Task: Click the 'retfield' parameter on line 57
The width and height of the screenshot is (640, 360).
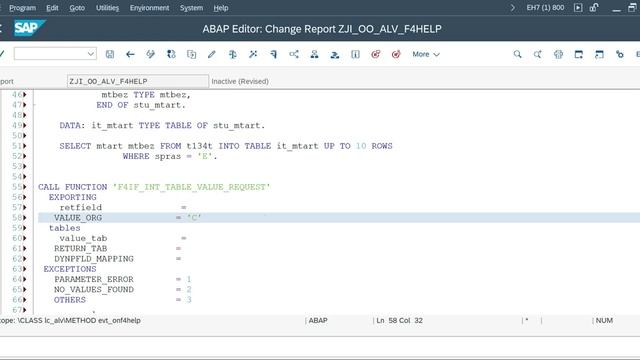Action: [x=80, y=207]
